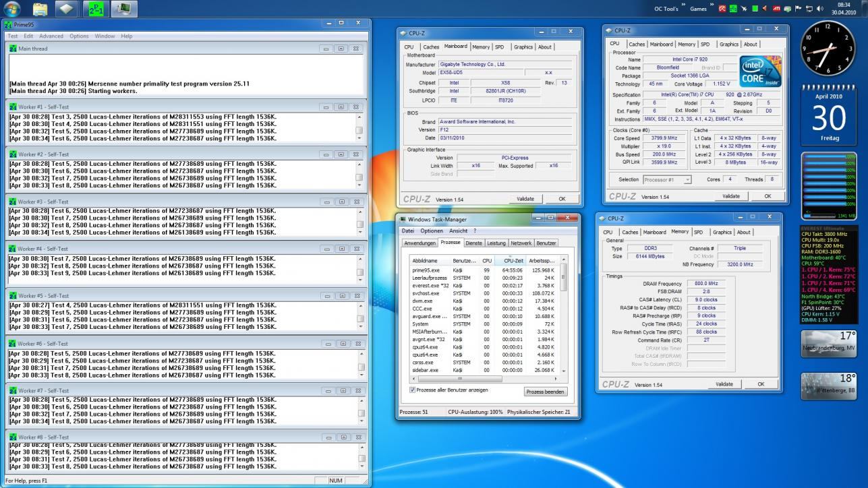This screenshot has height=488, width=868.
Task: Switch to Leistung tab in Task Manager
Action: tap(496, 243)
